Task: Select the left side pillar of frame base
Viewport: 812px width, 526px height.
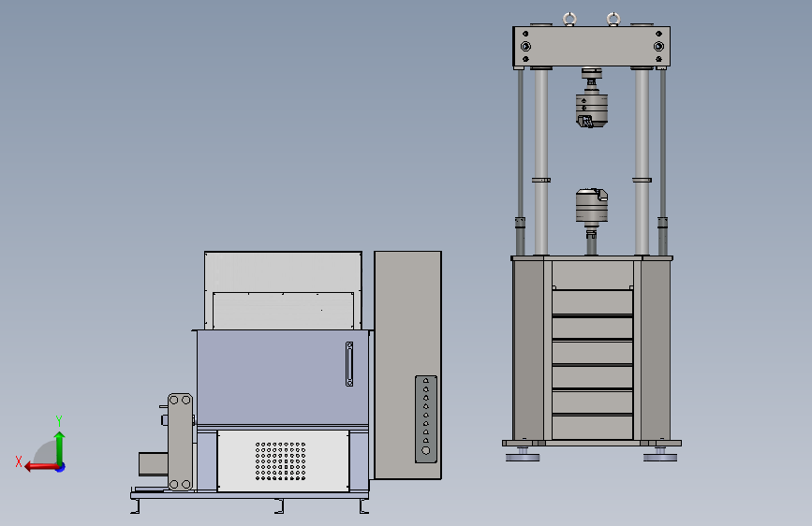Action: coord(527,350)
